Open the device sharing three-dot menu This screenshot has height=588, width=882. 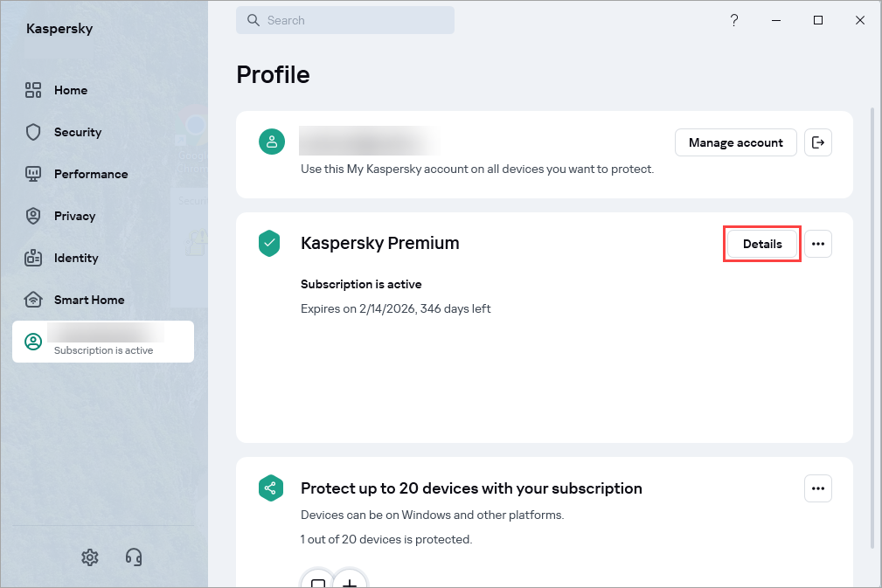(x=817, y=488)
